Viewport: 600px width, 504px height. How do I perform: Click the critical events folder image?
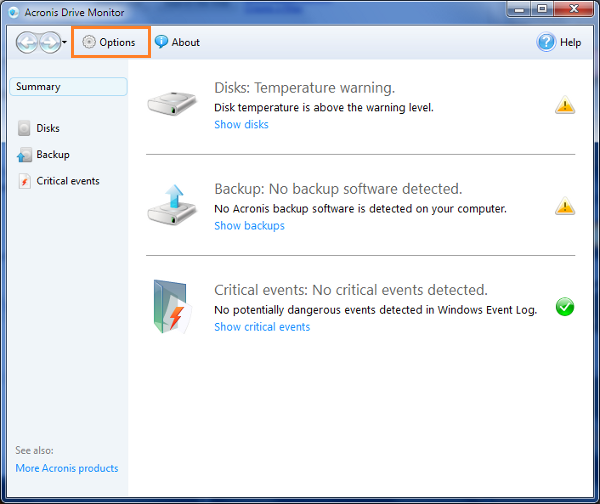(x=172, y=307)
